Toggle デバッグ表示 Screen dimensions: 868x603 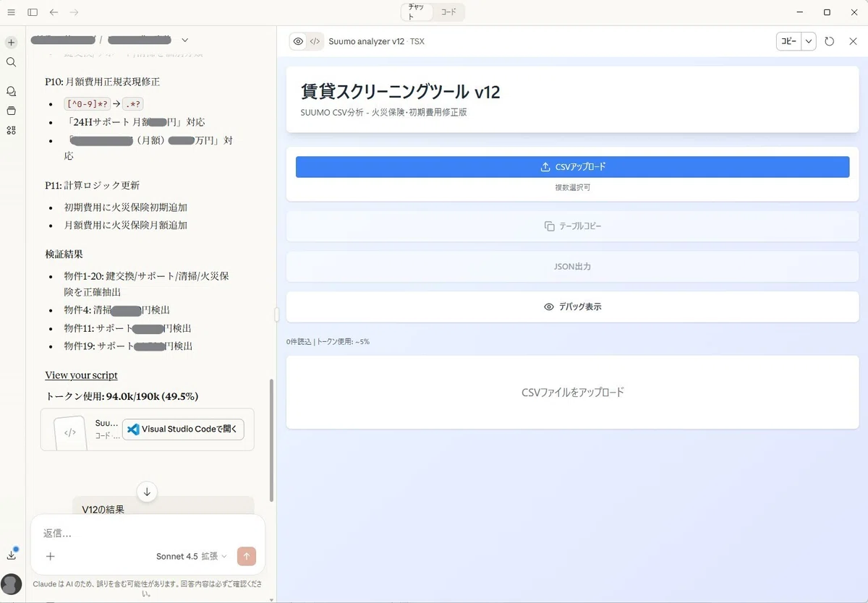(572, 307)
